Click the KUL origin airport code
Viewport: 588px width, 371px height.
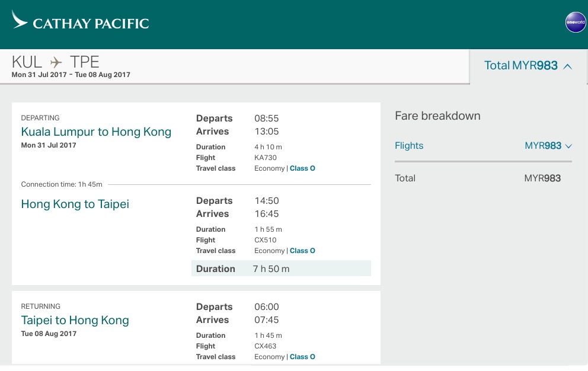click(x=27, y=62)
